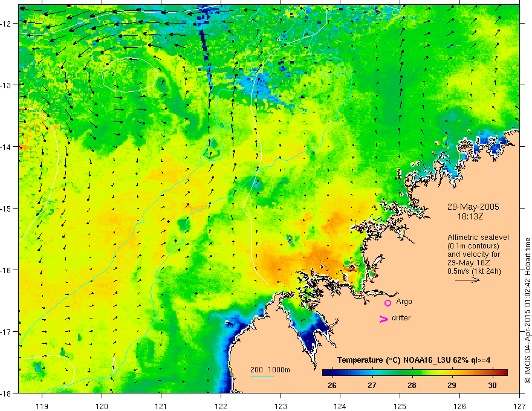Click longitude axis label '124'

point(340,406)
